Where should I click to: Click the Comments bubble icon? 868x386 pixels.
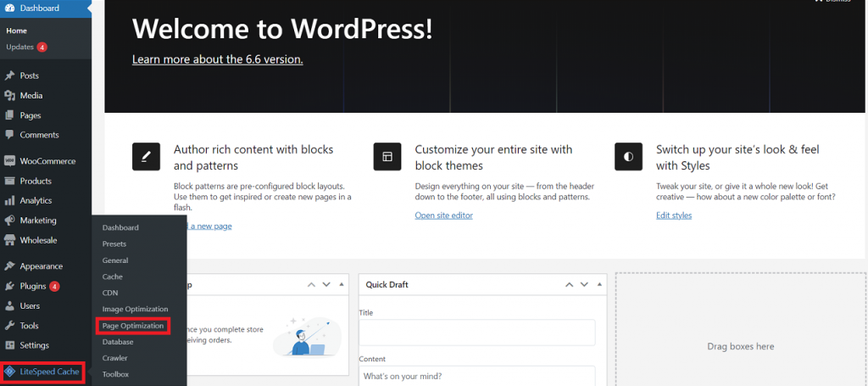click(9, 135)
